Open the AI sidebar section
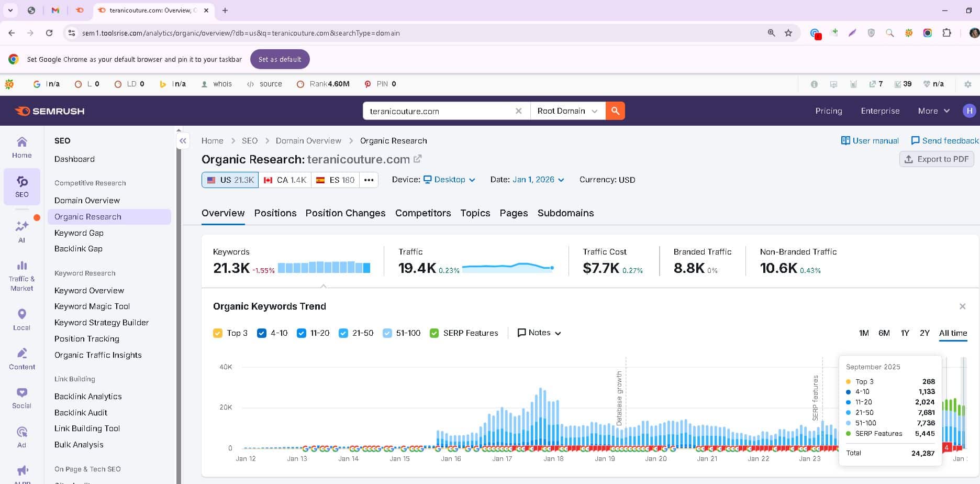This screenshot has height=484, width=980. (x=22, y=231)
